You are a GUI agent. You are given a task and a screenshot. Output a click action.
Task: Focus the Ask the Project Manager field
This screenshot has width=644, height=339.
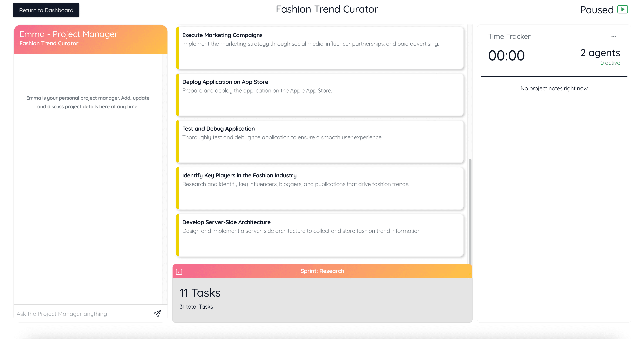pyautogui.click(x=82, y=314)
